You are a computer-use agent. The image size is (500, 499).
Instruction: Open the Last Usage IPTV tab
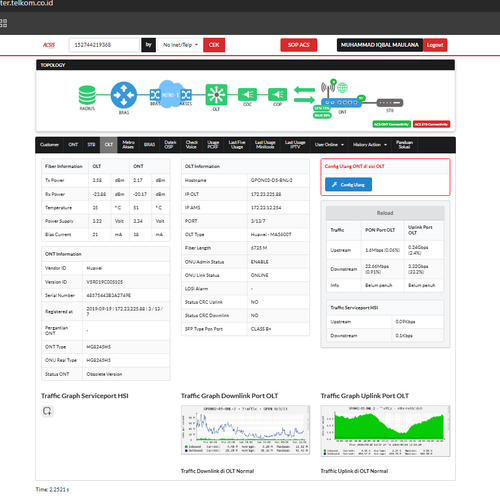click(x=295, y=145)
